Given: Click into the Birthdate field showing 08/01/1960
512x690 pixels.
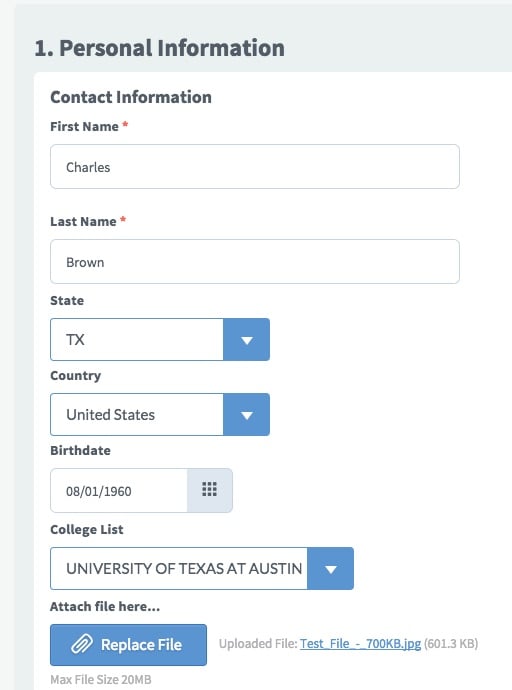Looking at the screenshot, I should pos(119,490).
